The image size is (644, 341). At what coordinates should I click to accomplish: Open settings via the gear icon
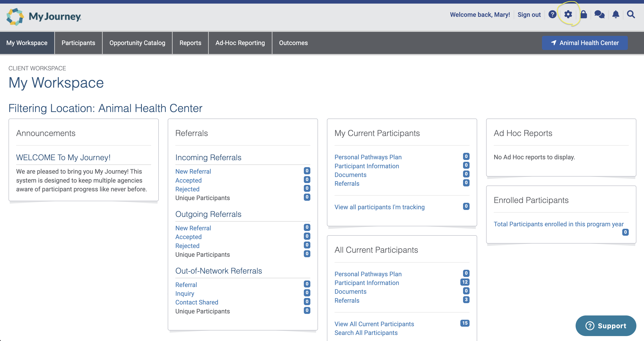click(x=568, y=15)
